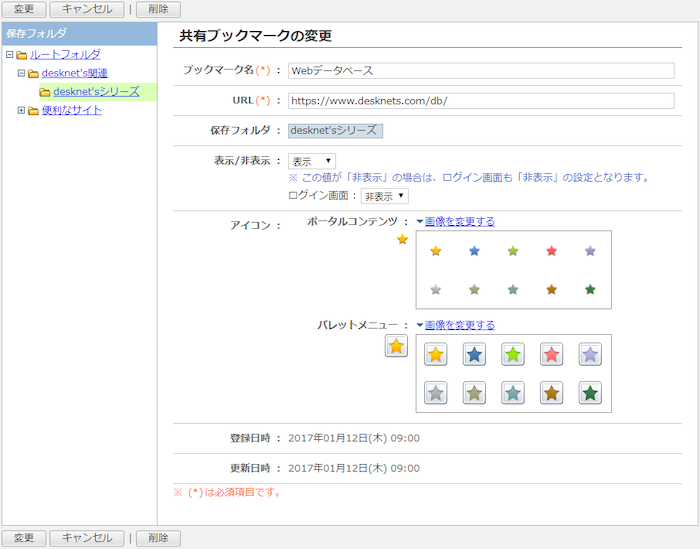Choose the brown star palette menu icon

[552, 393]
